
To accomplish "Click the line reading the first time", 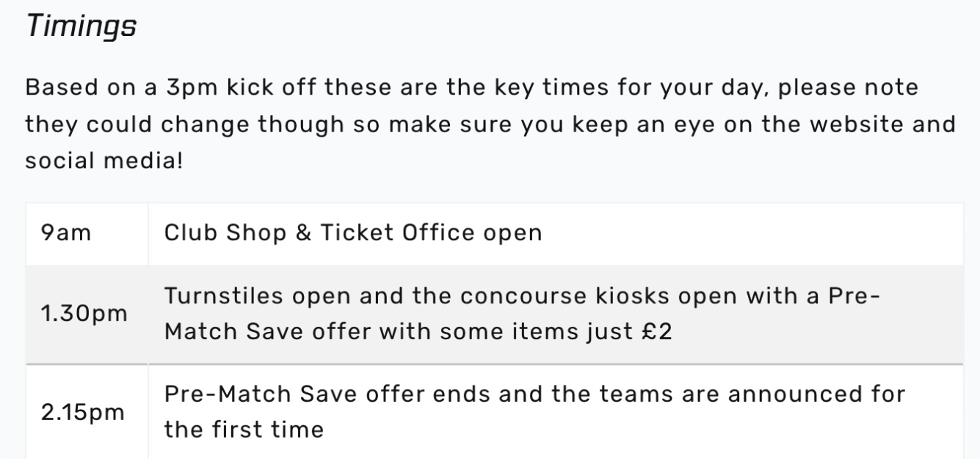I will pos(243,429).
